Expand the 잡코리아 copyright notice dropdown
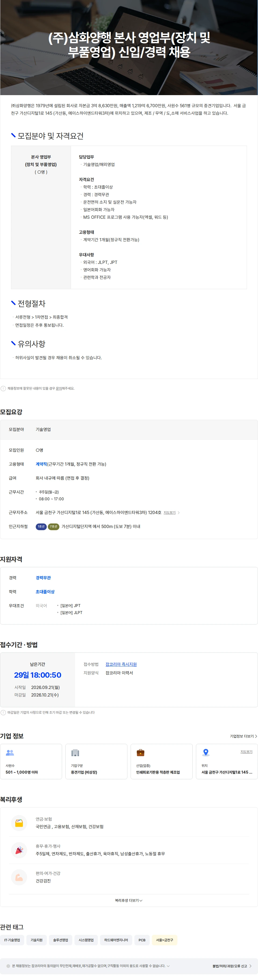 click(168, 966)
